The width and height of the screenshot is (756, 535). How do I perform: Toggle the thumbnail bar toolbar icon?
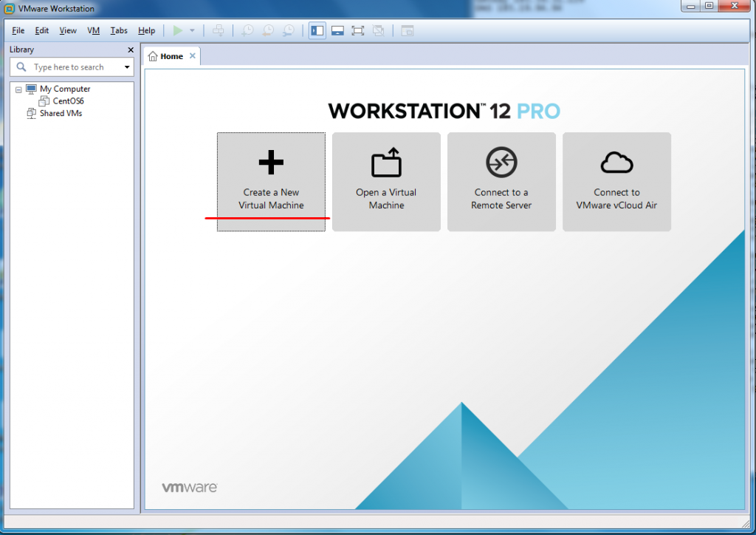click(x=337, y=30)
